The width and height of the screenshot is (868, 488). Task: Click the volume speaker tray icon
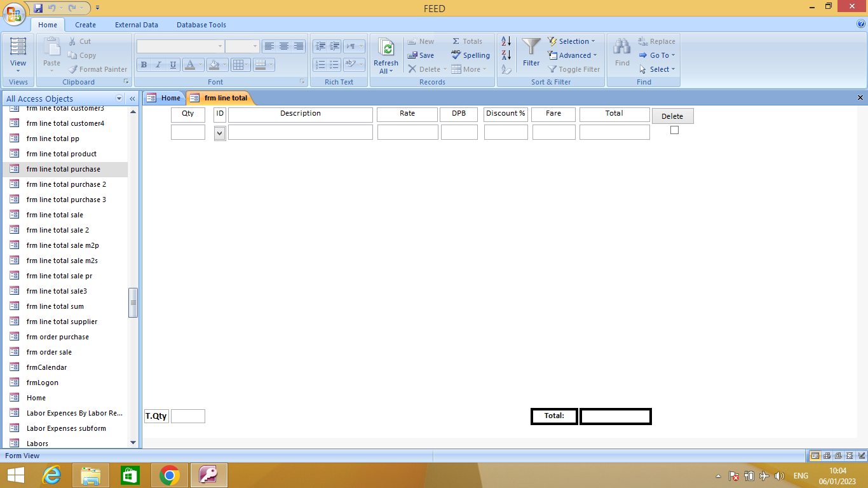[780, 476]
